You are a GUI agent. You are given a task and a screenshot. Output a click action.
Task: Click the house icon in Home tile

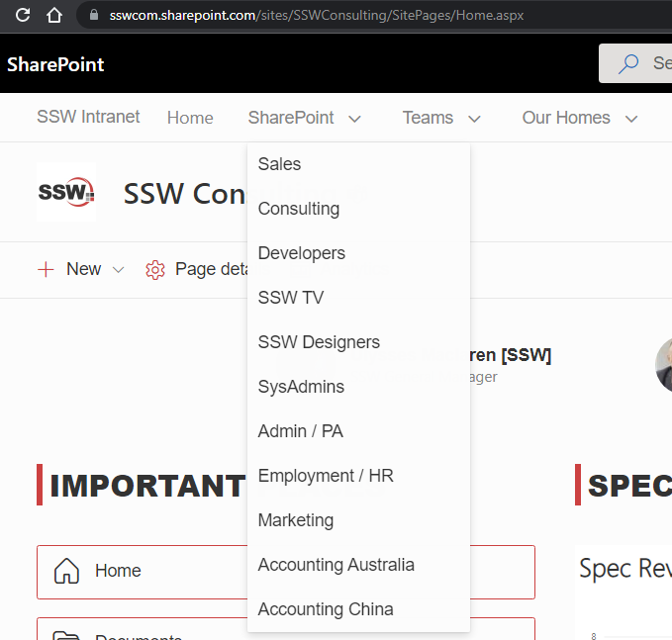click(66, 571)
